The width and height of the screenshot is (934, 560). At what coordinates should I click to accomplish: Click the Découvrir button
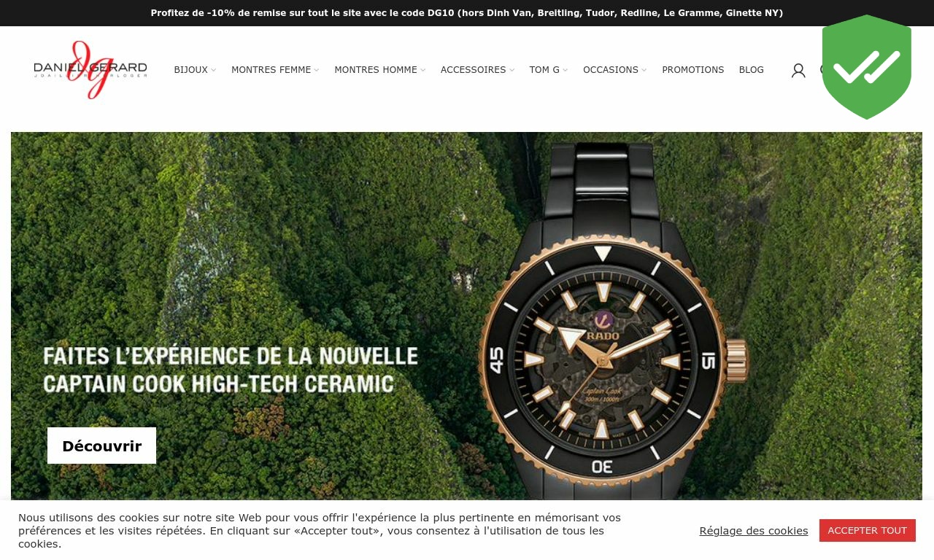tap(101, 446)
